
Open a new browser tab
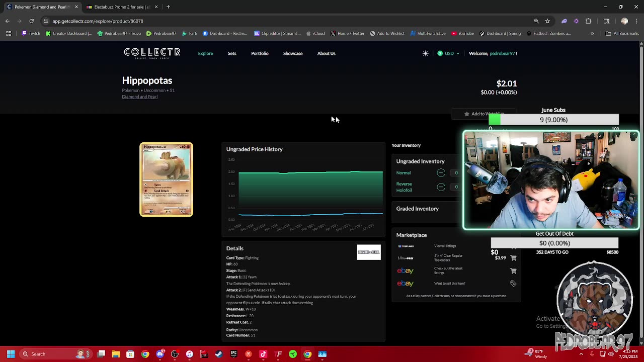click(168, 7)
